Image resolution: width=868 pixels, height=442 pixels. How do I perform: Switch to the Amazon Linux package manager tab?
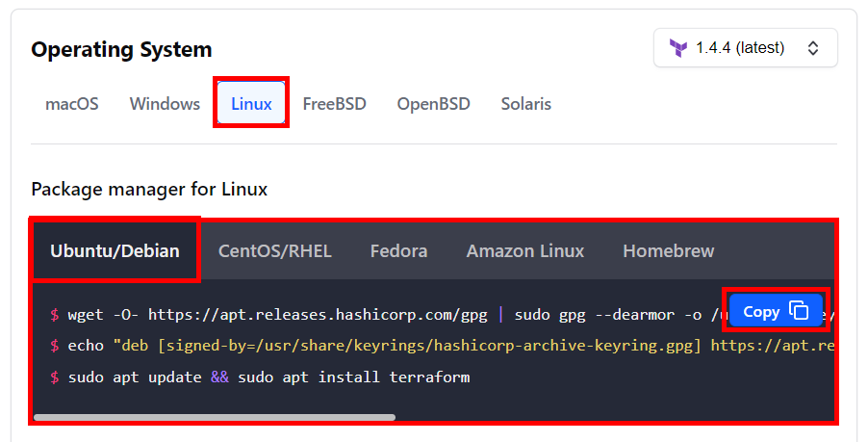525,251
